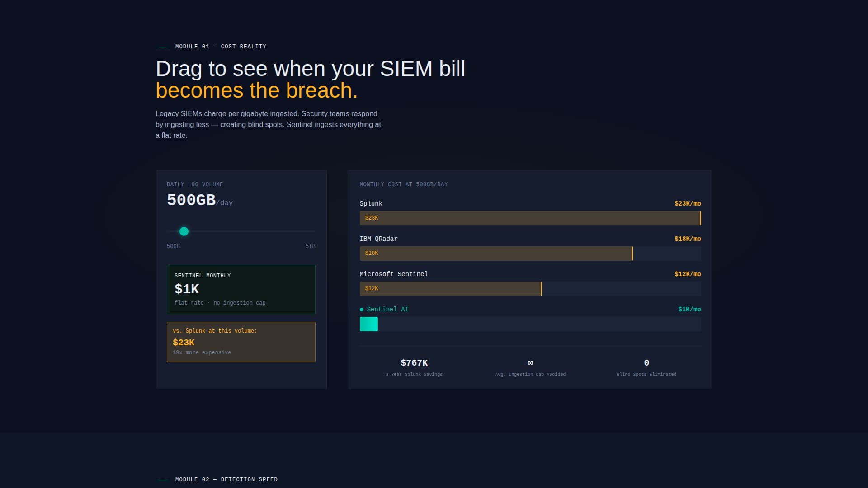Click the 5TB slider maximum label

tap(311, 246)
